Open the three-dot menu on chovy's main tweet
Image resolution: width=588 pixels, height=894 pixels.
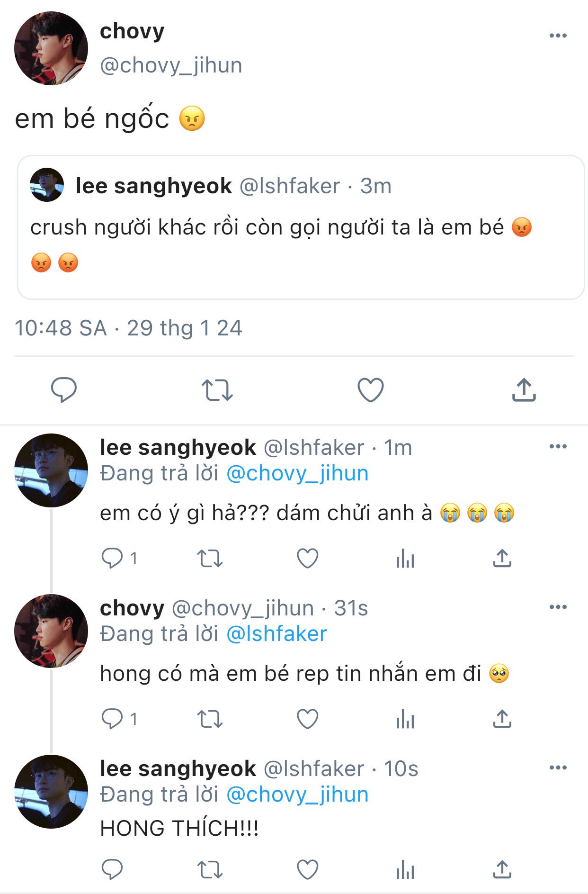click(x=558, y=36)
